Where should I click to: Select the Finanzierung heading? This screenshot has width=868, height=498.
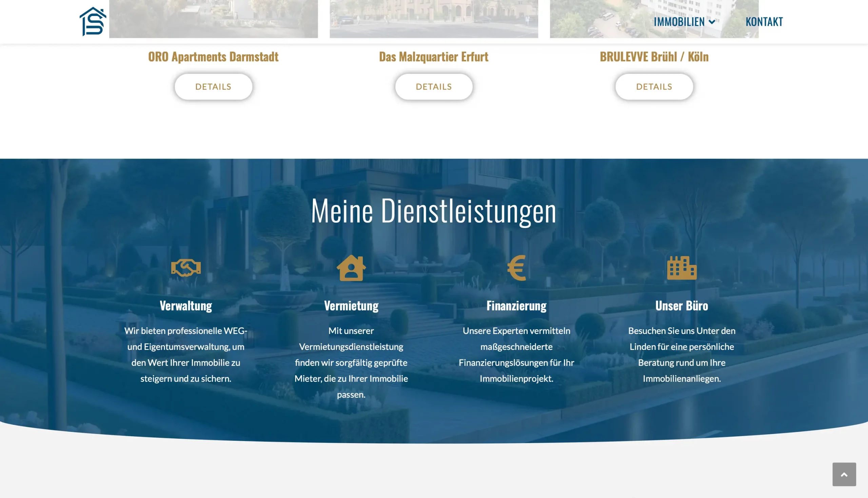pos(516,306)
